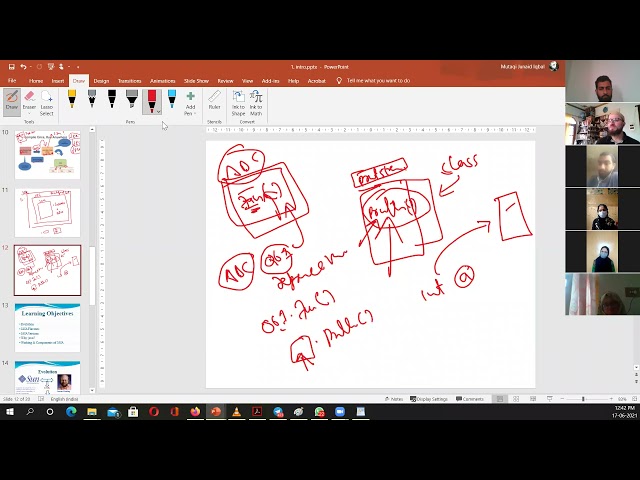Toggle the Notes pane
Image resolution: width=640 pixels, height=480 pixels.
(393, 399)
